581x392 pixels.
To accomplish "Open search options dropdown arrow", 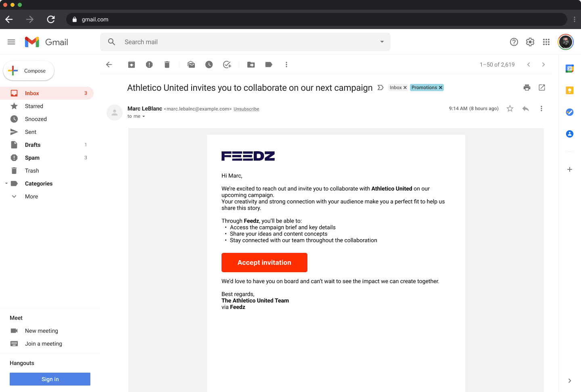I will tap(382, 42).
